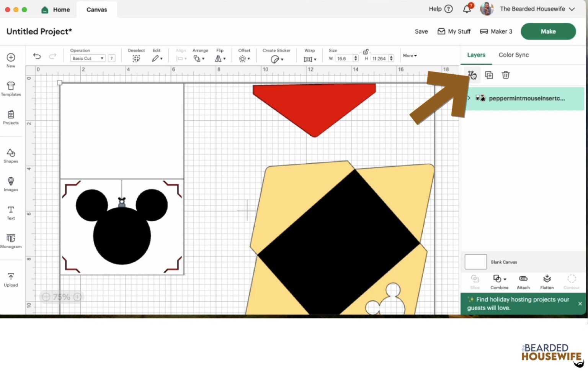Open the Offset dropdown
The width and height of the screenshot is (588, 374).
pos(244,59)
